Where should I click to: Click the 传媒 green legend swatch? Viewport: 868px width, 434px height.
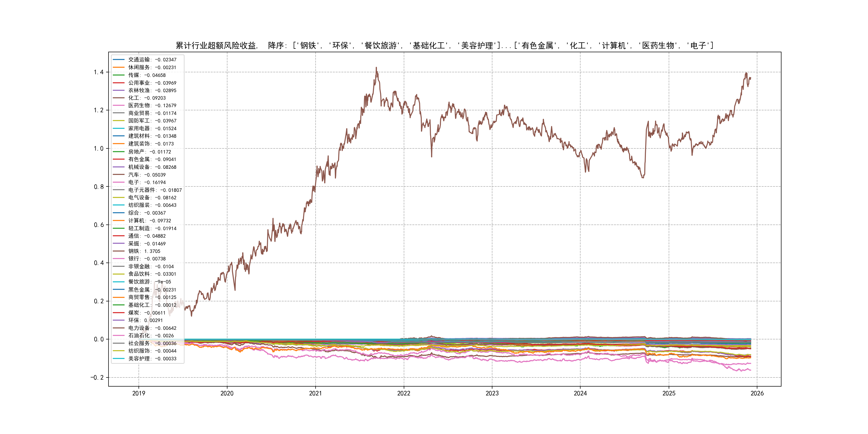tap(119, 75)
